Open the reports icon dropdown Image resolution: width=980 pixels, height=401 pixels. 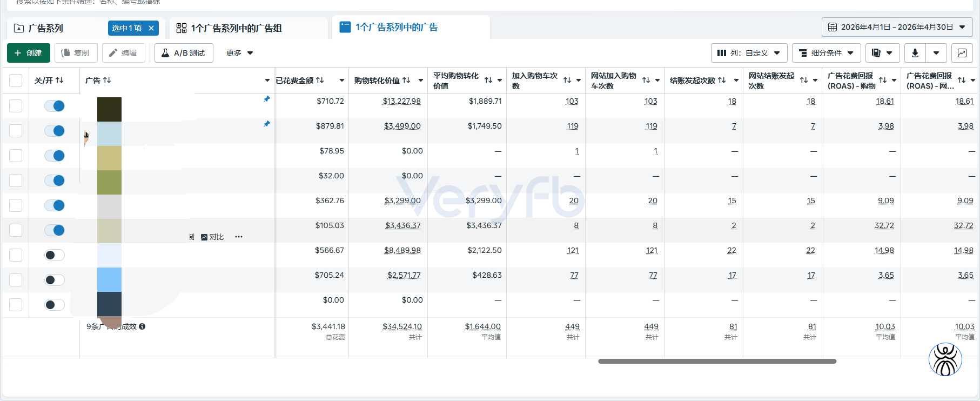[882, 53]
